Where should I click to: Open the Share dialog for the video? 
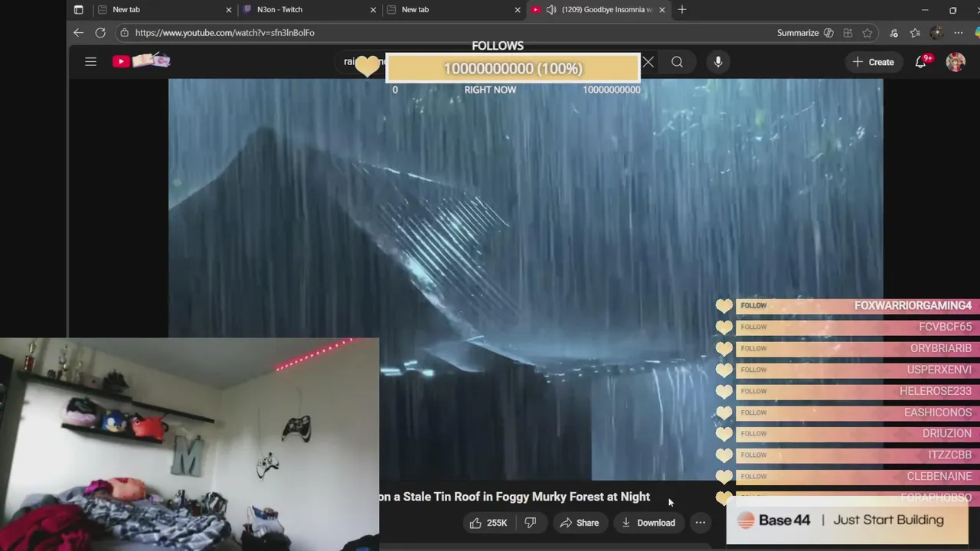[x=580, y=523]
